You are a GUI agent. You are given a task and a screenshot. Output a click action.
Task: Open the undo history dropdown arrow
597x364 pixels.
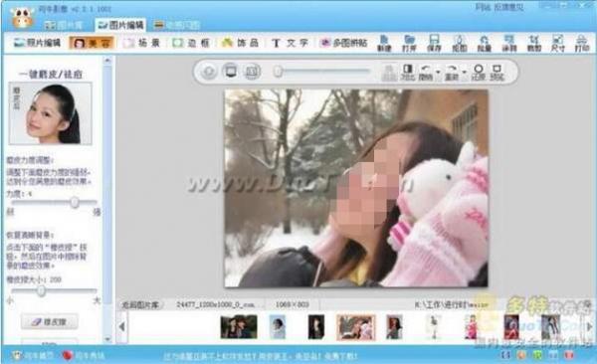438,72
